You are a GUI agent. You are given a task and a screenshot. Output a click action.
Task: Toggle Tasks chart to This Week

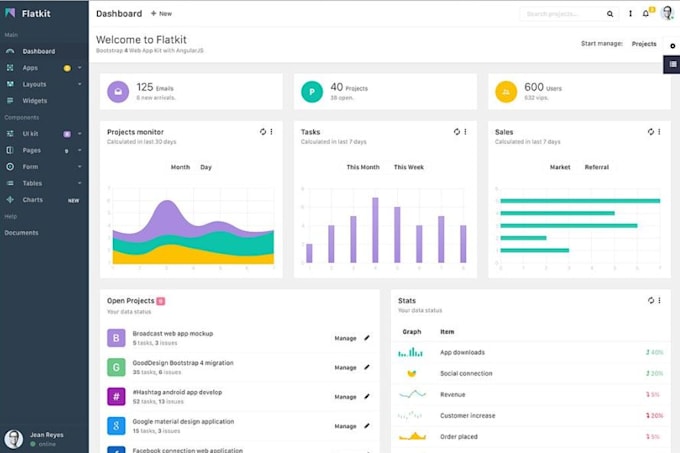(x=408, y=167)
